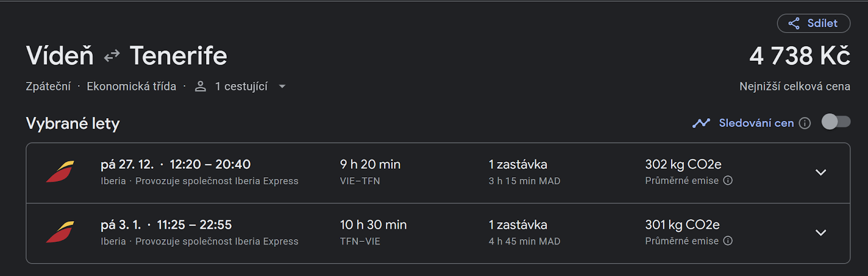
Task: Open the 1 cestující passenger dropdown arrow
Action: click(x=282, y=87)
